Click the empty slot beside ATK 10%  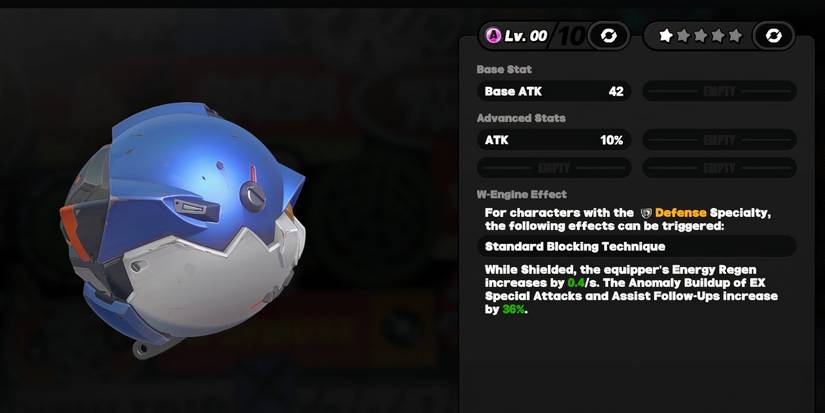pos(719,140)
